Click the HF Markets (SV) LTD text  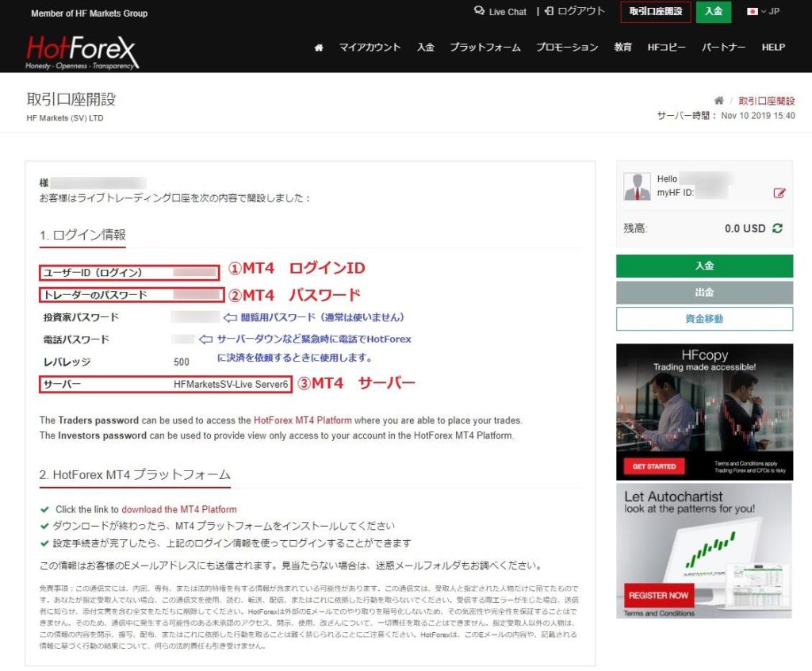tap(65, 118)
